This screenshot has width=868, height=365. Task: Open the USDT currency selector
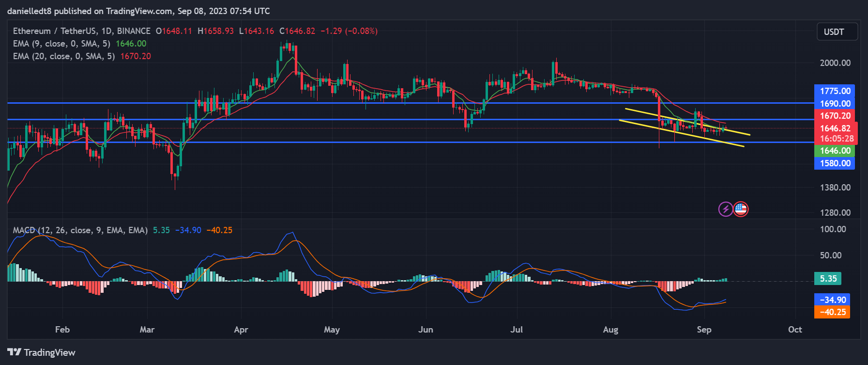837,32
